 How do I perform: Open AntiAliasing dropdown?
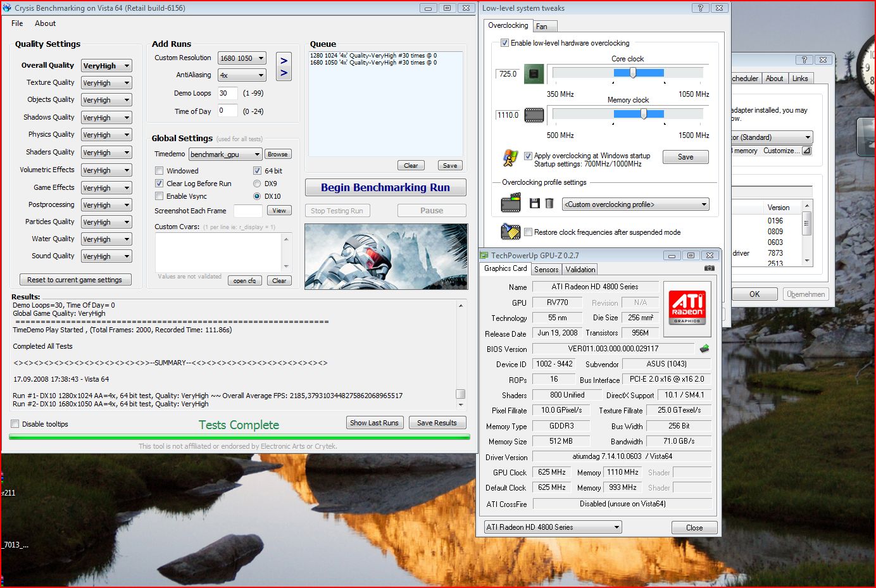coord(242,75)
